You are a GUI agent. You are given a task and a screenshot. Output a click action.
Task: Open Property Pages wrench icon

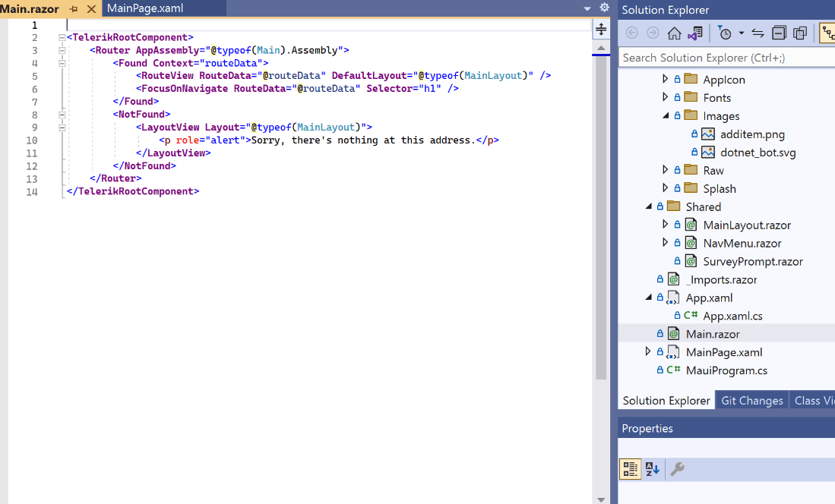(677, 469)
